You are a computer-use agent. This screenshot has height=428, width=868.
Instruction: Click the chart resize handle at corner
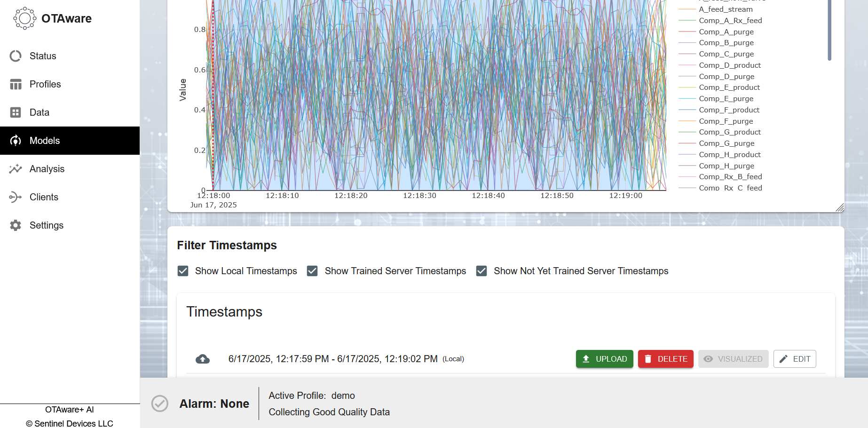(x=840, y=208)
